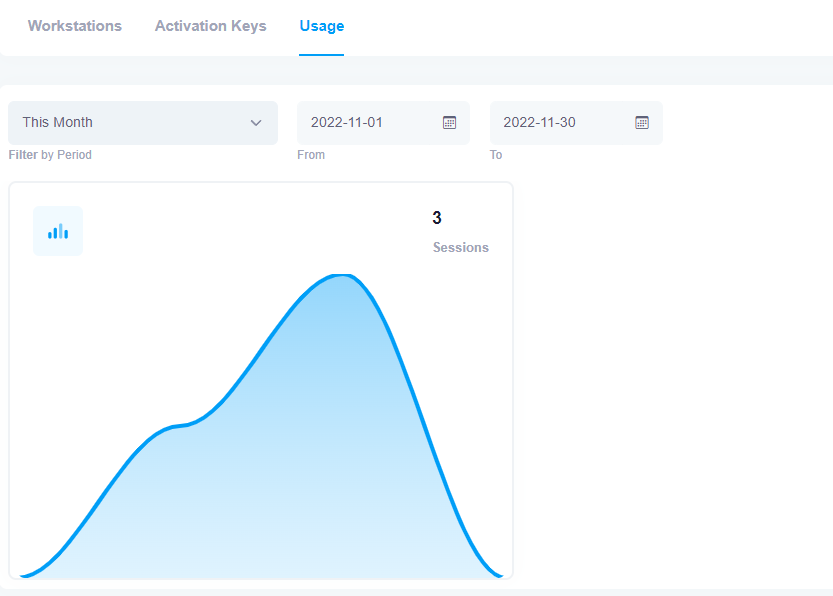This screenshot has width=833, height=596.
Task: Switch to the Workstations tab
Action: (x=75, y=26)
